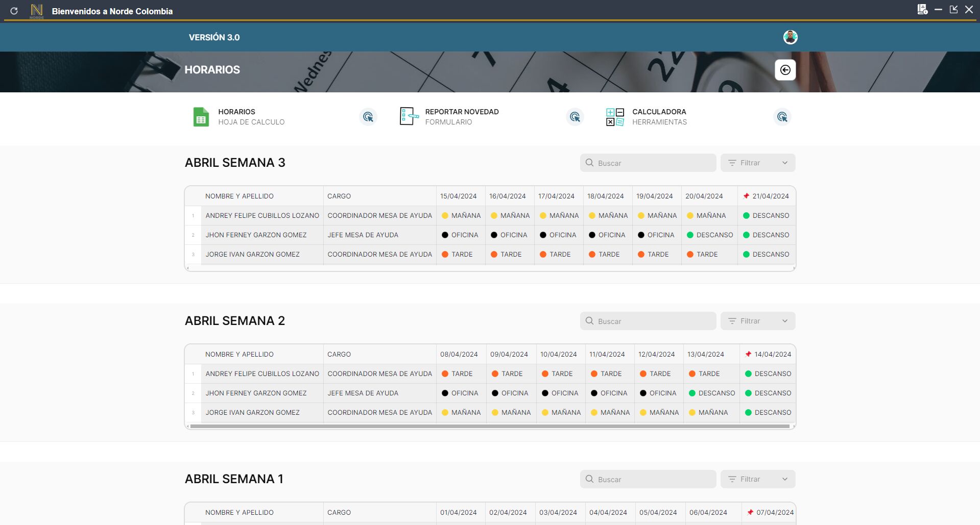The width and height of the screenshot is (980, 525).
Task: Focus the Buscar field in Abril Semana 2
Action: pos(648,321)
